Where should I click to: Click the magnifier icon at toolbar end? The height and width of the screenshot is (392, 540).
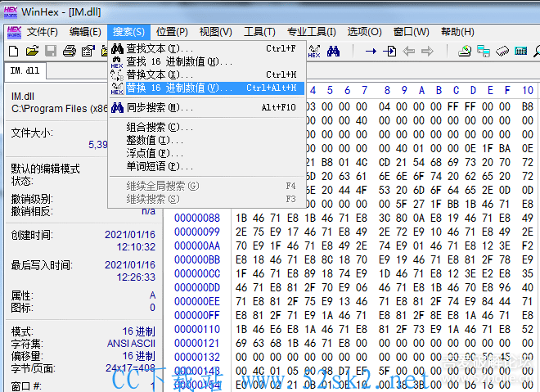point(537,52)
